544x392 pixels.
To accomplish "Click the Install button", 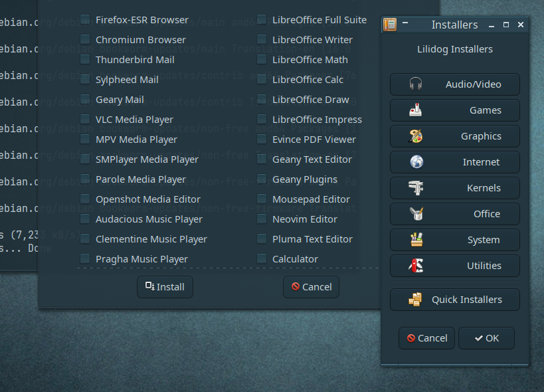I will pos(165,287).
